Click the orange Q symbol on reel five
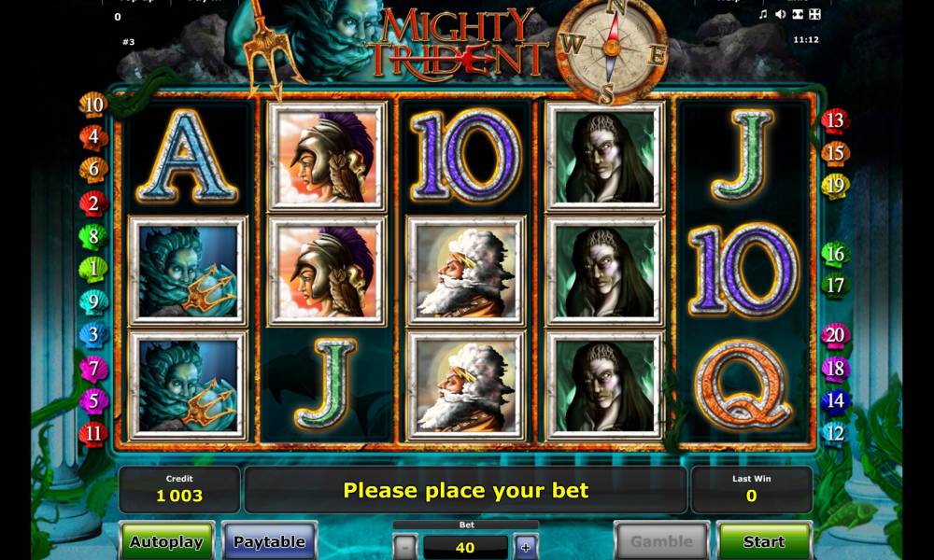934x560 pixels. [743, 385]
